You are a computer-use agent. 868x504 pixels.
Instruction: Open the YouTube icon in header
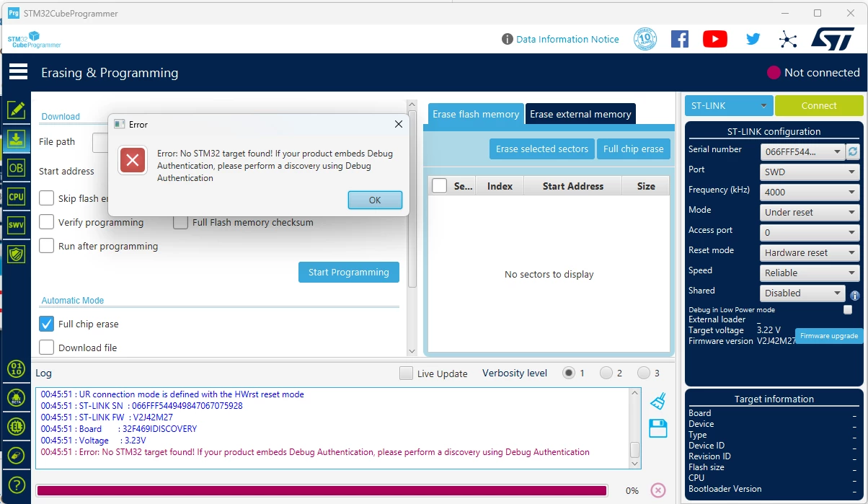point(714,39)
